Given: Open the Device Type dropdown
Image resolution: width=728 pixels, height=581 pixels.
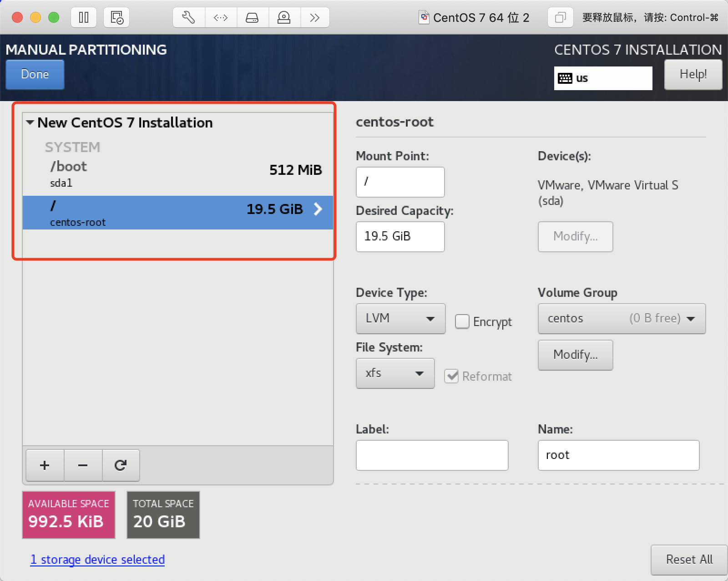Looking at the screenshot, I should pos(400,319).
